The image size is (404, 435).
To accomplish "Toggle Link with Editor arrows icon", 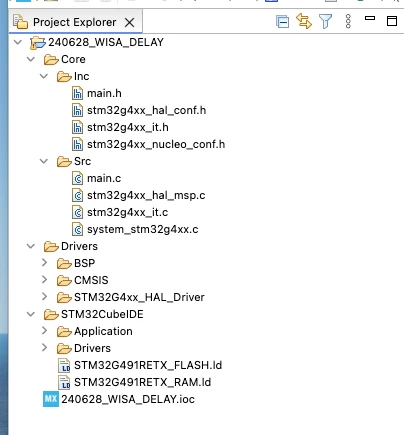I will pyautogui.click(x=304, y=21).
